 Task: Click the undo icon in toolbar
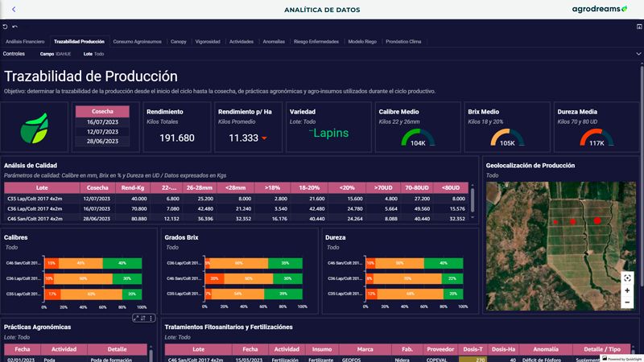(x=6, y=27)
